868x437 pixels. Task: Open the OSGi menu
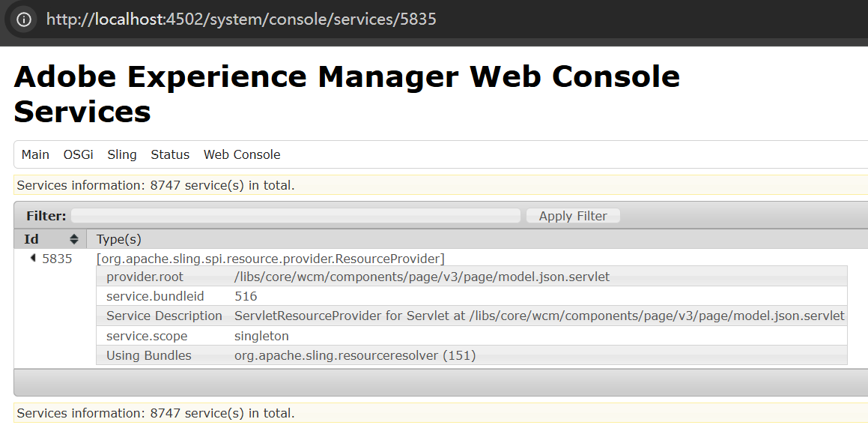[78, 154]
